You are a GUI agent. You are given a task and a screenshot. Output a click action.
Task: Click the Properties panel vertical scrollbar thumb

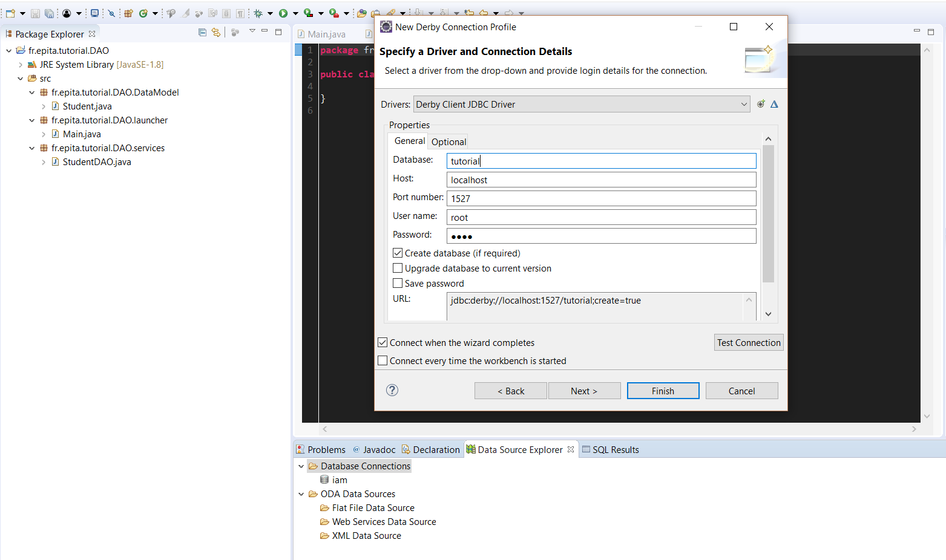click(x=768, y=213)
